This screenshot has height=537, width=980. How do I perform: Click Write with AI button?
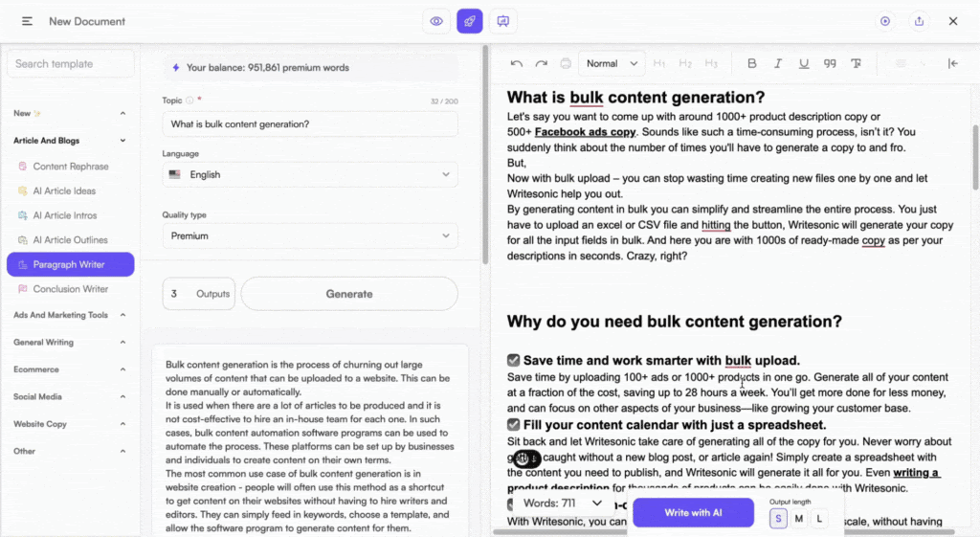(x=693, y=513)
